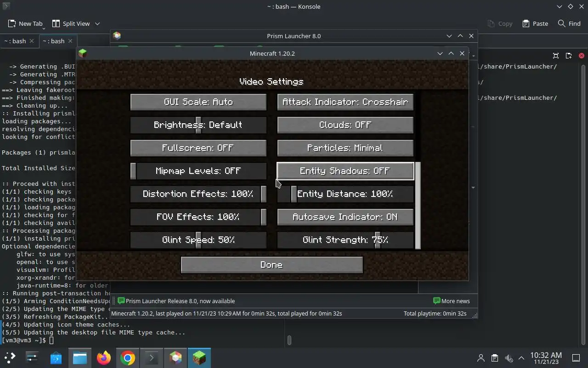
Task: Close the split view with red button
Action: (x=582, y=56)
